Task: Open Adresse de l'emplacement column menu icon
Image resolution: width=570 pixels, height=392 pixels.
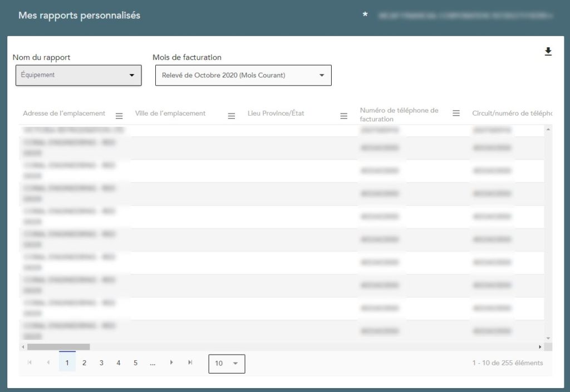Action: pyautogui.click(x=119, y=116)
